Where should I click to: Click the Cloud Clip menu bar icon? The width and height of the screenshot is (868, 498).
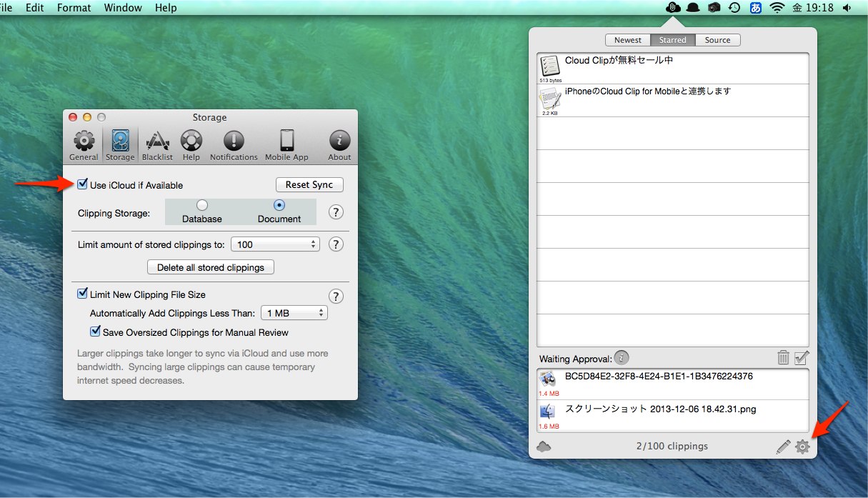click(672, 8)
